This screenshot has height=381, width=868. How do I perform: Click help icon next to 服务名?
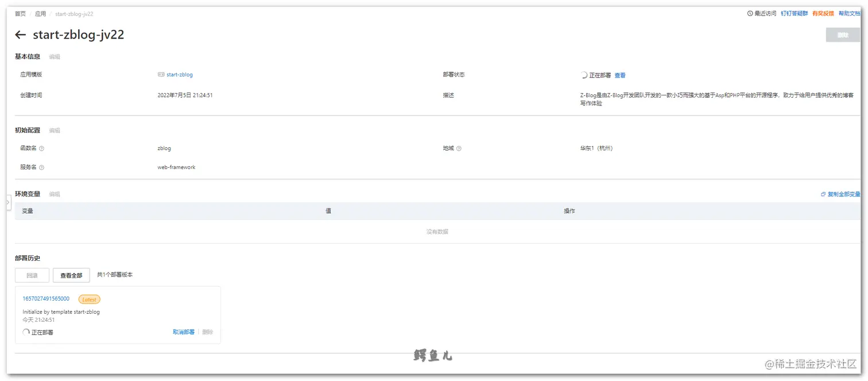[42, 167]
